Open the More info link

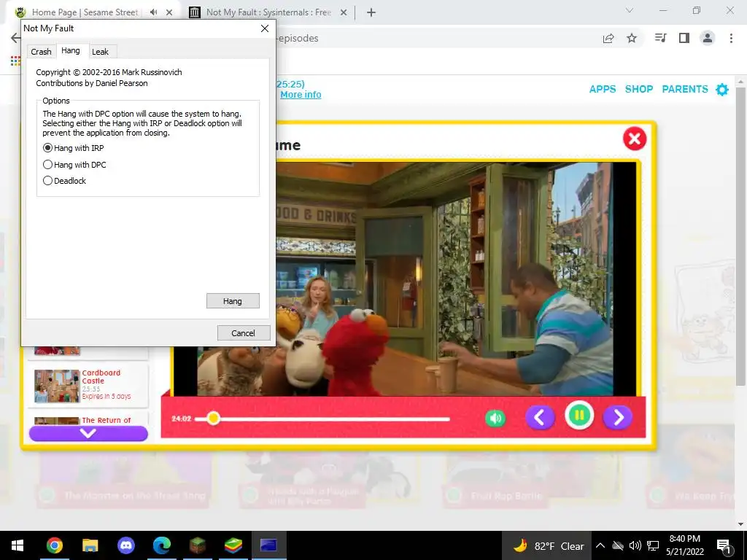(x=301, y=94)
